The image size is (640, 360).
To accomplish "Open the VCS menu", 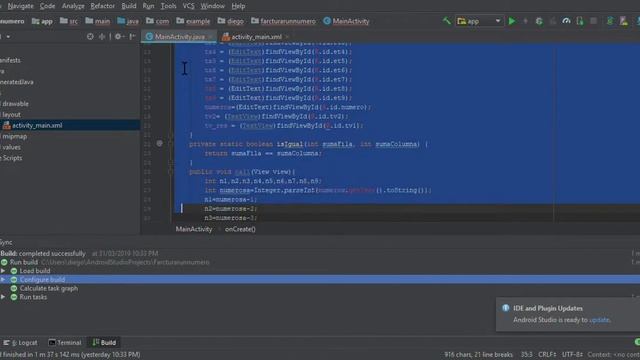I will (x=188, y=6).
